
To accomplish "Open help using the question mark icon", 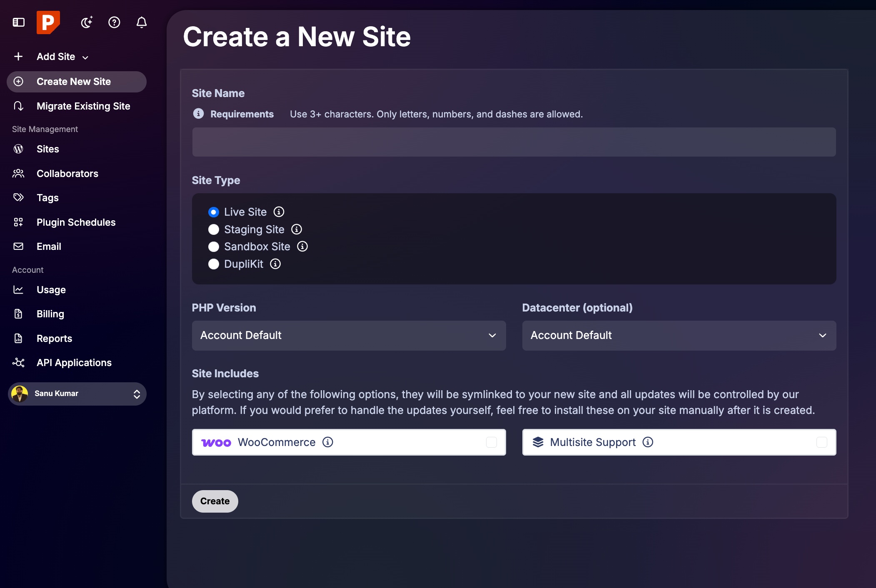I will [114, 22].
